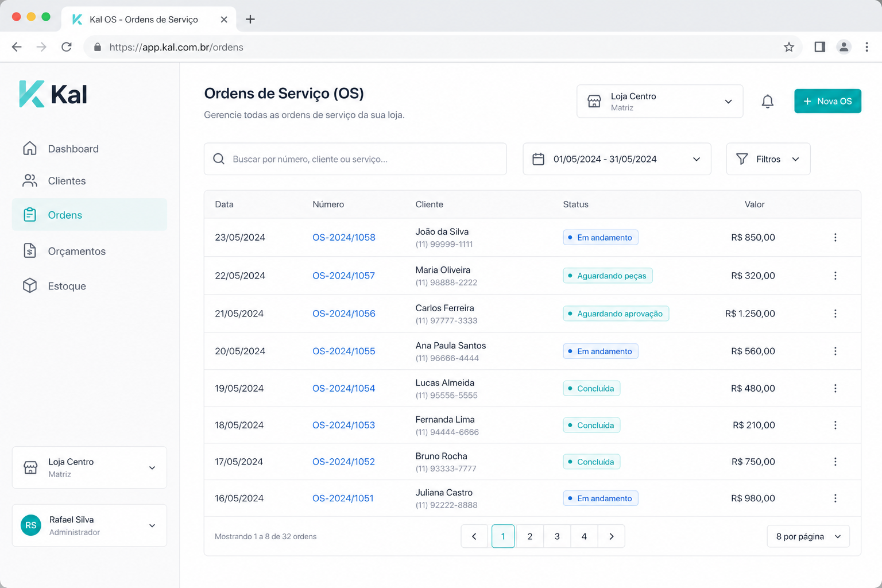Expand the Loja Centro selector in header

tap(660, 102)
